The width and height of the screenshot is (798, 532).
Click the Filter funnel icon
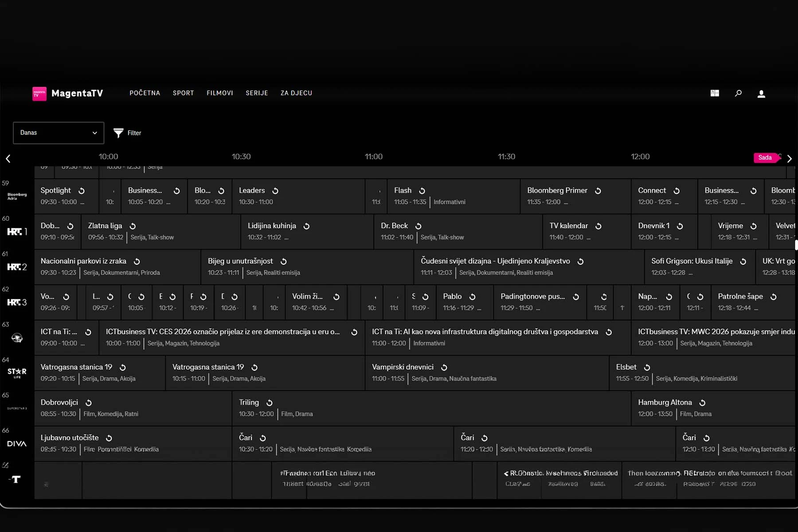pyautogui.click(x=118, y=133)
